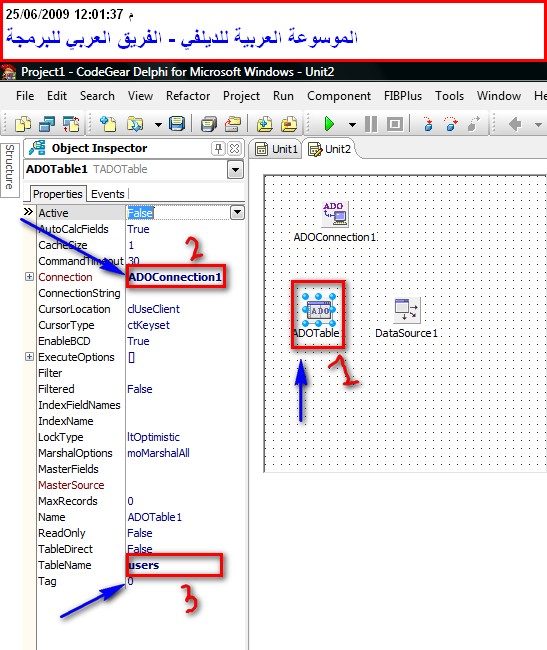Expand the Connection property node
Image resolution: width=547 pixels, height=650 pixels.
[29, 276]
